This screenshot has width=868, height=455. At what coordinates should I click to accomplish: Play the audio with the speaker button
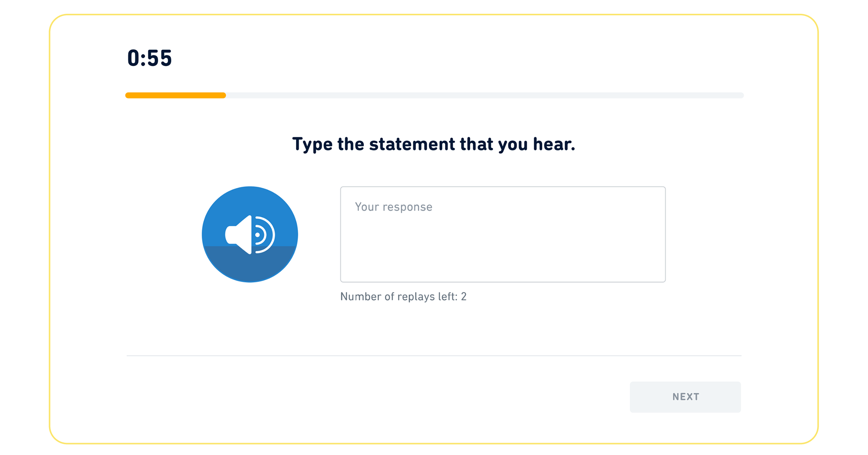click(x=250, y=234)
